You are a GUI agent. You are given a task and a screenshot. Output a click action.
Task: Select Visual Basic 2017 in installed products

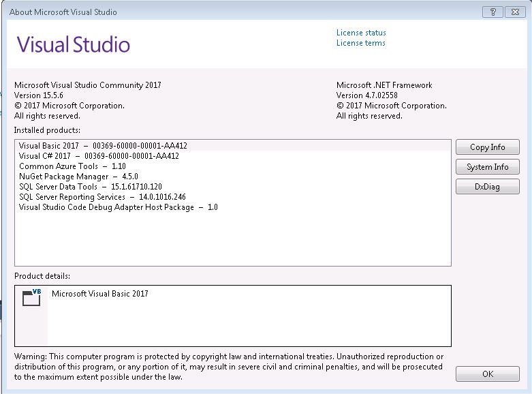pyautogui.click(x=233, y=146)
